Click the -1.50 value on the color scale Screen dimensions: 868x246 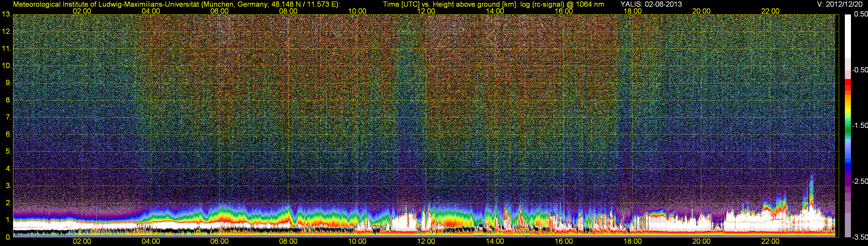[860, 125]
